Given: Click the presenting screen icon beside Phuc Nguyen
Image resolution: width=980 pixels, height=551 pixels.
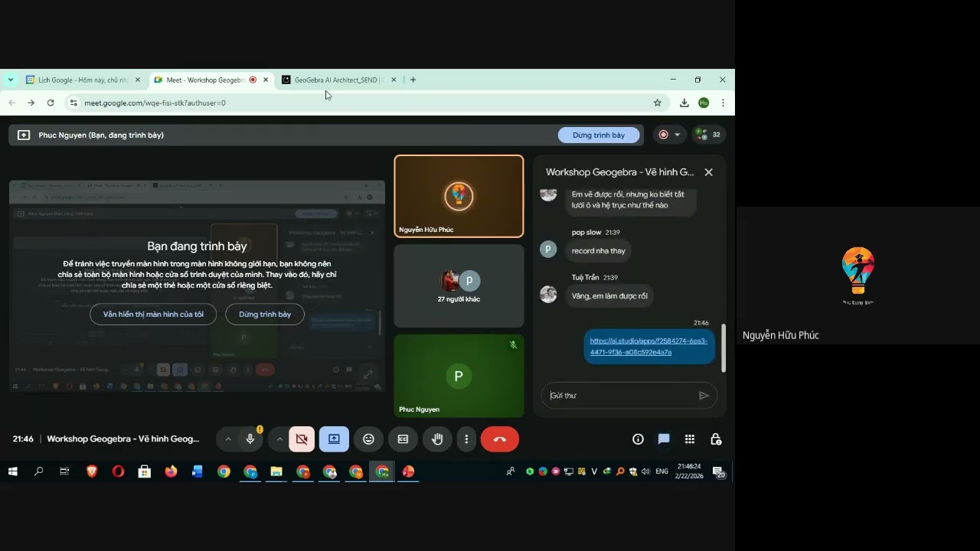Looking at the screenshot, I should pos(24,135).
